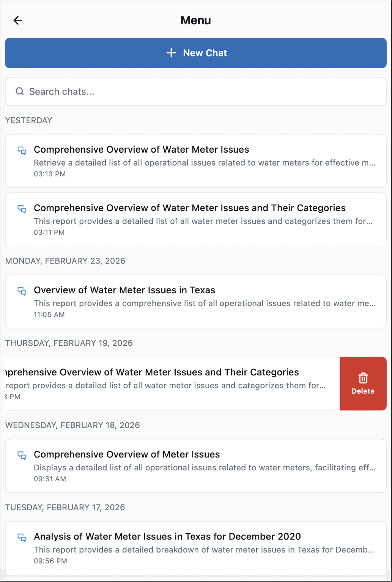Click the 11:05 AM chat description text

tap(205, 303)
